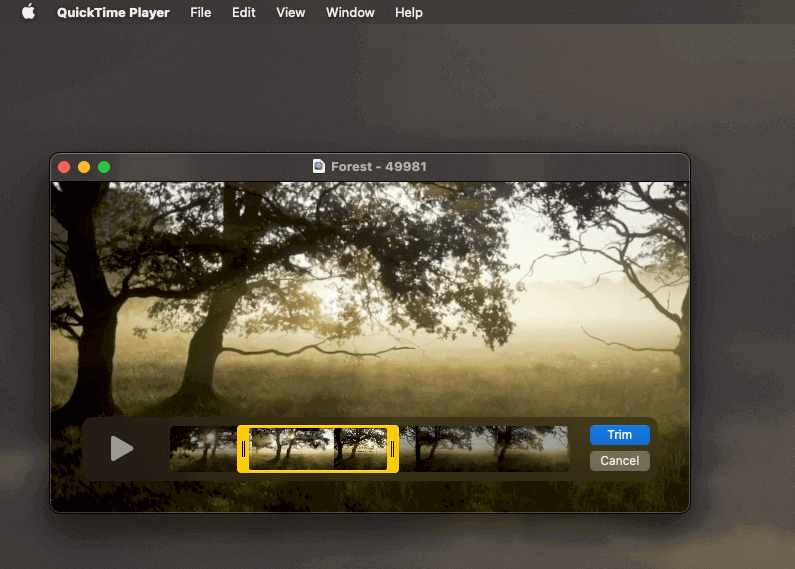The image size is (795, 569).
Task: Open the QuickTime Player menu
Action: coord(113,12)
